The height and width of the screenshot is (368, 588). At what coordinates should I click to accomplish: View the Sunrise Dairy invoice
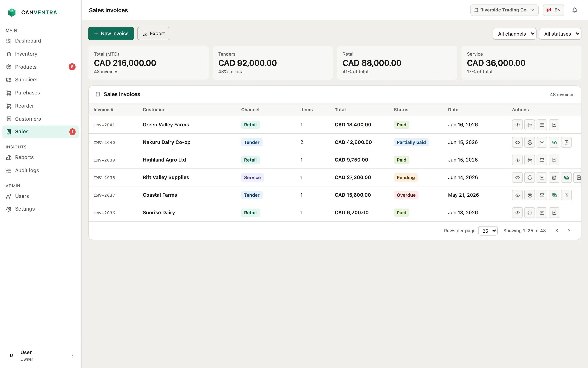click(x=517, y=213)
